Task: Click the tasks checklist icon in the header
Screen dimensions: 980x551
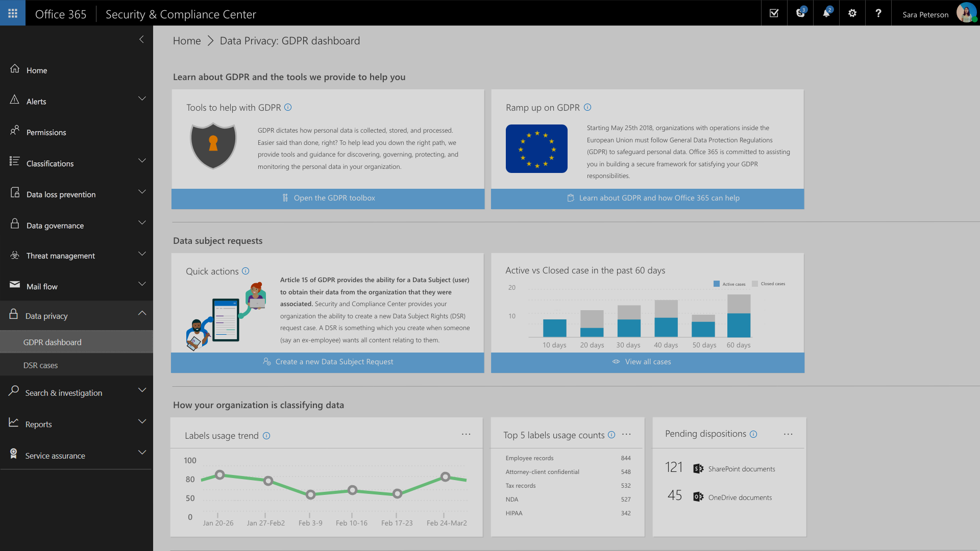Action: [774, 13]
